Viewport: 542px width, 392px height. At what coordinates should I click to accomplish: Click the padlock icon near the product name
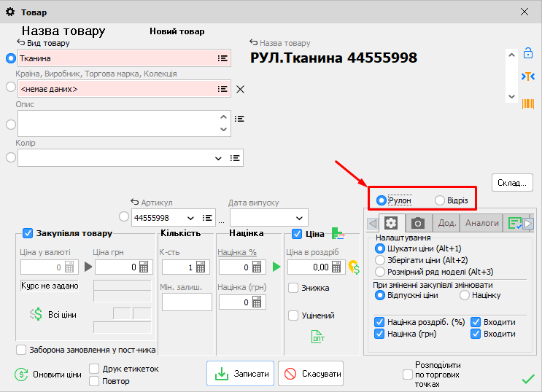(527, 53)
